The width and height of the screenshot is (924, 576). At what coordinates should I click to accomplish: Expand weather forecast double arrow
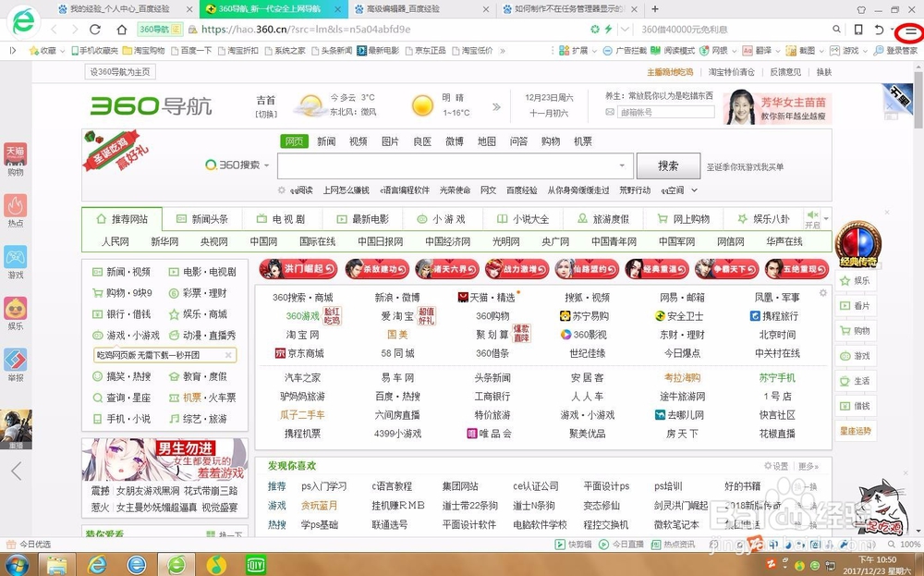click(496, 106)
